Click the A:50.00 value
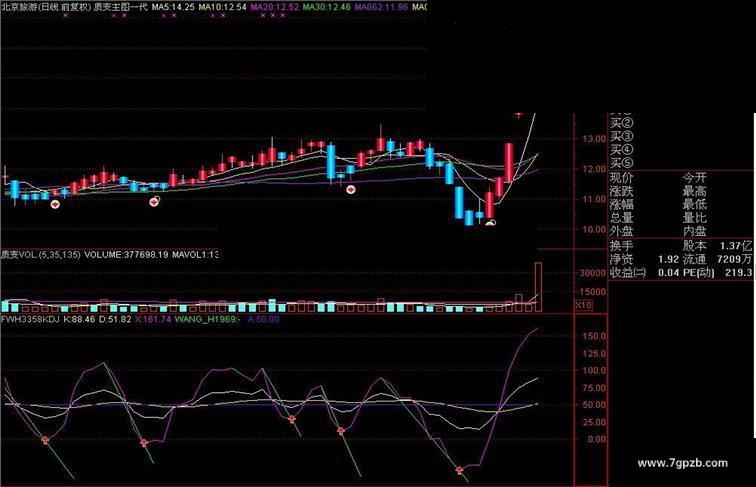Screen dimensions: 756x487 (x=263, y=319)
